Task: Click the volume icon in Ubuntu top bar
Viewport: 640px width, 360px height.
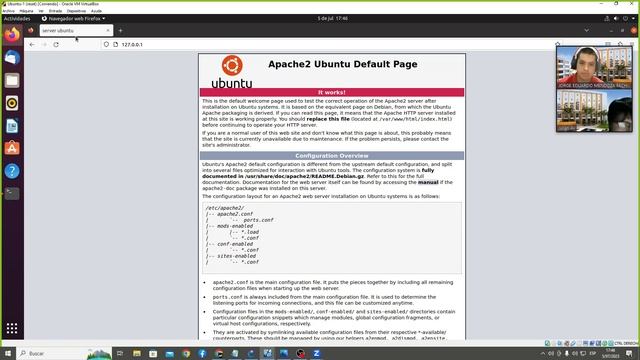Action: point(616,18)
